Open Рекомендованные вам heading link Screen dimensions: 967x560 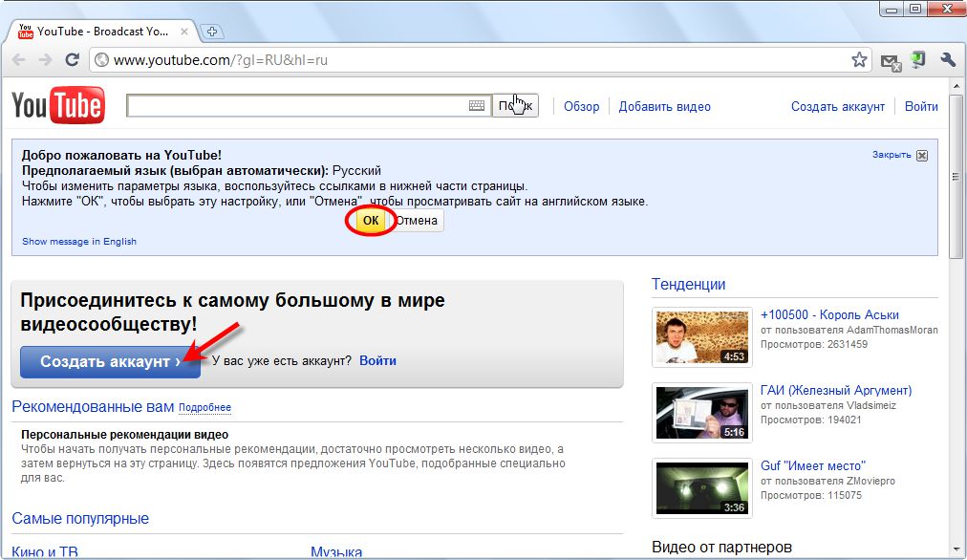click(93, 407)
